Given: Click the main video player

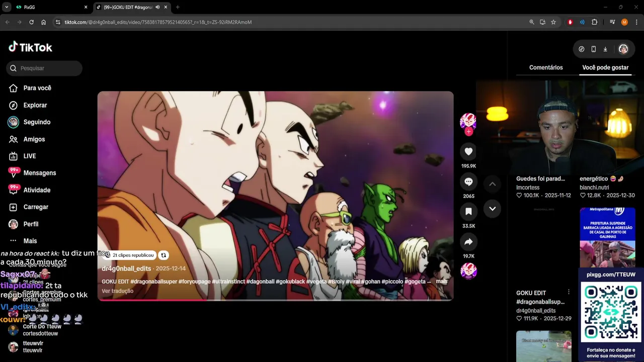Looking at the screenshot, I should coord(275,196).
